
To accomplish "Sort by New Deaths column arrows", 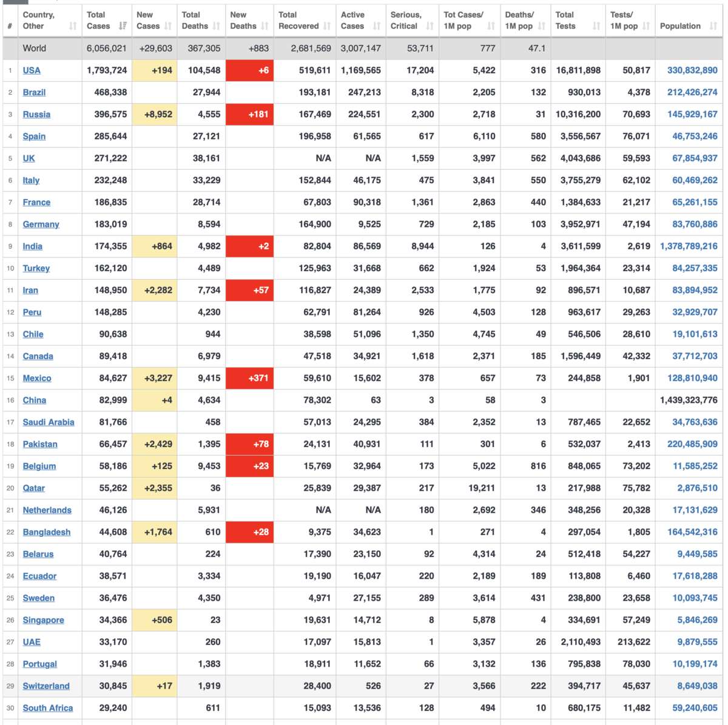I will pyautogui.click(x=265, y=26).
